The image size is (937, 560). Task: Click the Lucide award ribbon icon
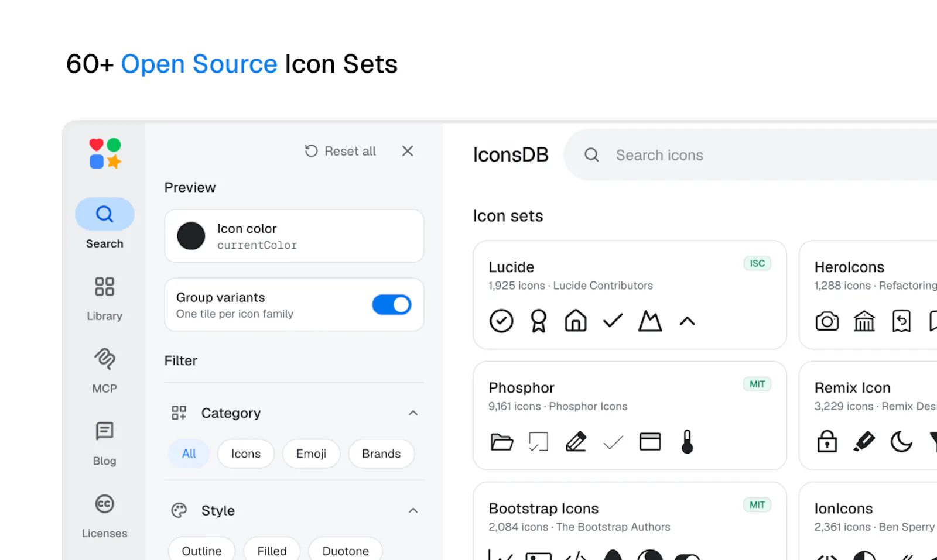(x=538, y=321)
